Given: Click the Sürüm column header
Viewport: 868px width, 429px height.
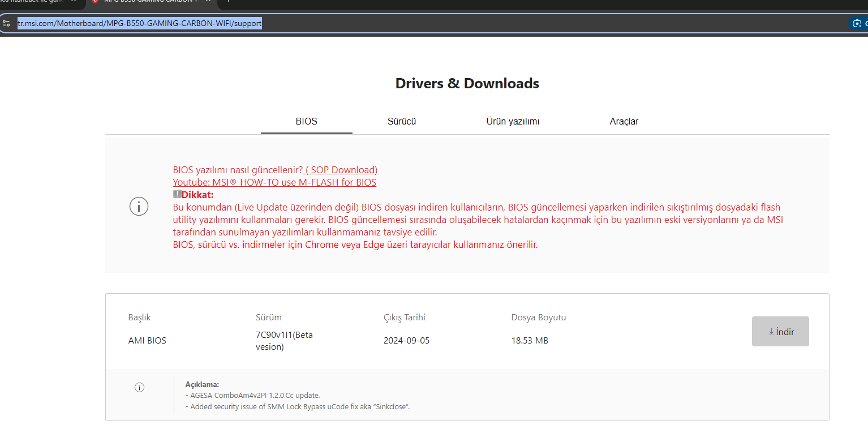Looking at the screenshot, I should (x=269, y=318).
